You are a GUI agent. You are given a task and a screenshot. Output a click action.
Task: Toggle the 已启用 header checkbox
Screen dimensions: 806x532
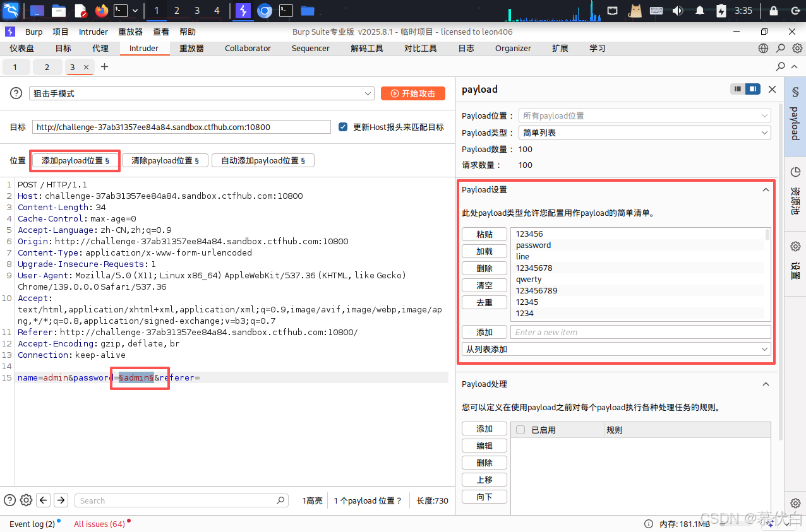(520, 430)
